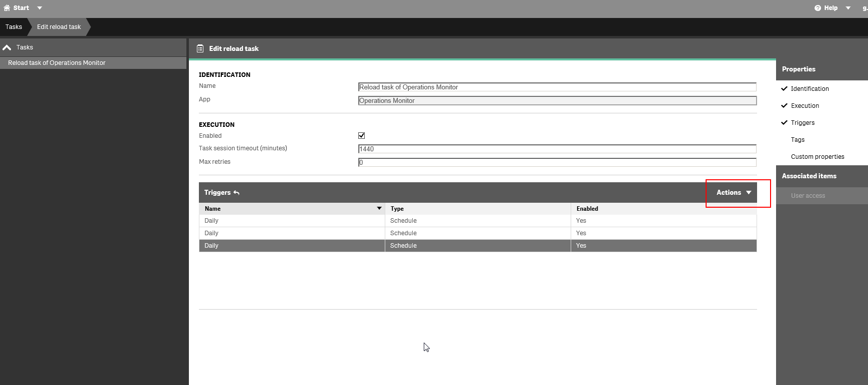Click the Task session timeout field
This screenshot has width=868, height=385.
coord(557,149)
